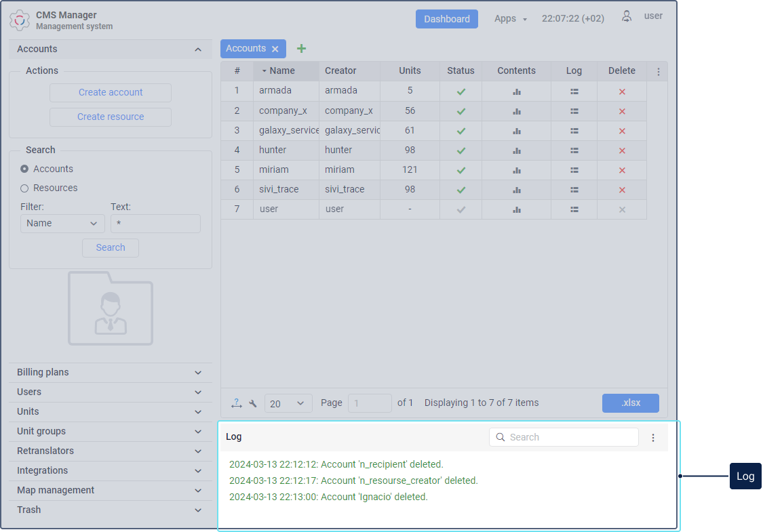Open the Apps menu

click(x=511, y=19)
